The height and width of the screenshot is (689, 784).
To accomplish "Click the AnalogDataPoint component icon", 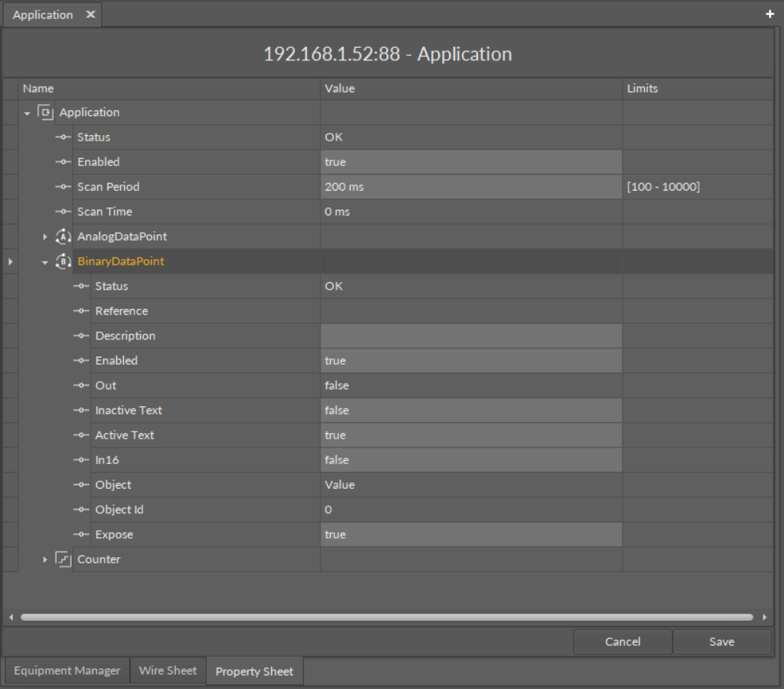I will pyautogui.click(x=64, y=237).
